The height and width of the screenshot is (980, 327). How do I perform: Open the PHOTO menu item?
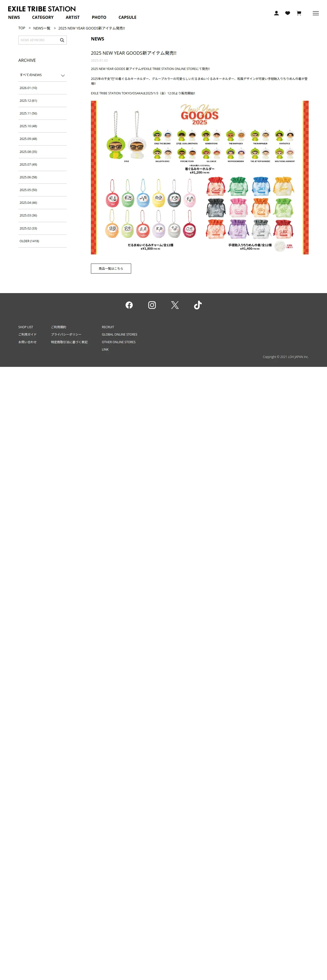click(99, 18)
